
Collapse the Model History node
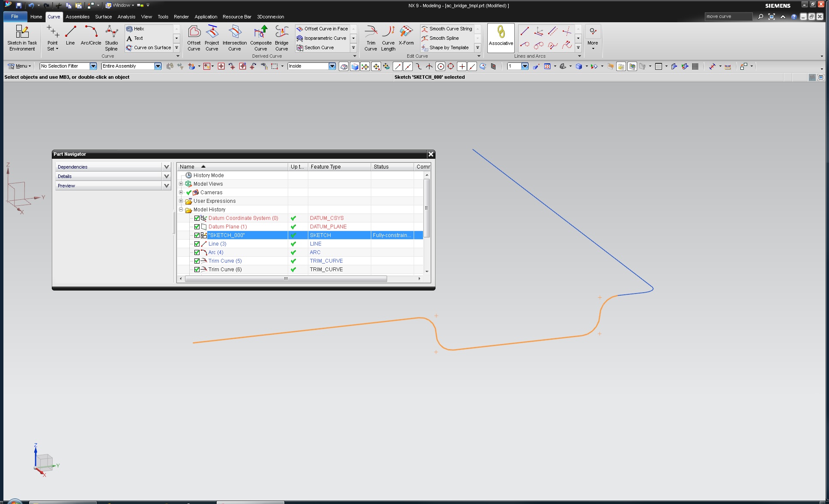click(181, 210)
